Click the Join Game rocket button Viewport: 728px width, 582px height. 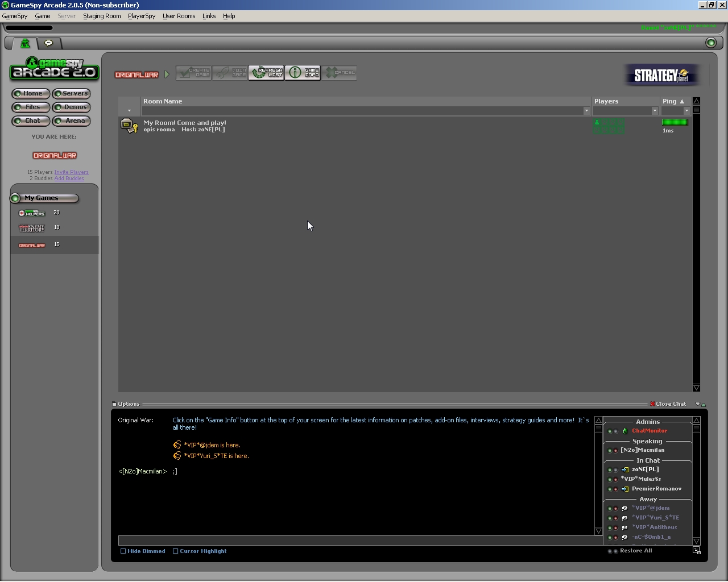[230, 73]
